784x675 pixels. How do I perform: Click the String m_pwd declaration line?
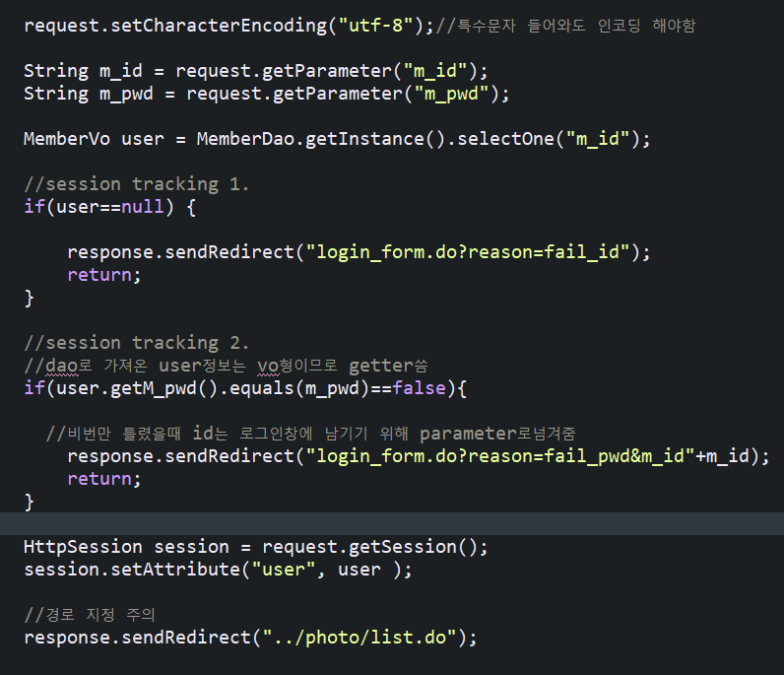(x=267, y=94)
